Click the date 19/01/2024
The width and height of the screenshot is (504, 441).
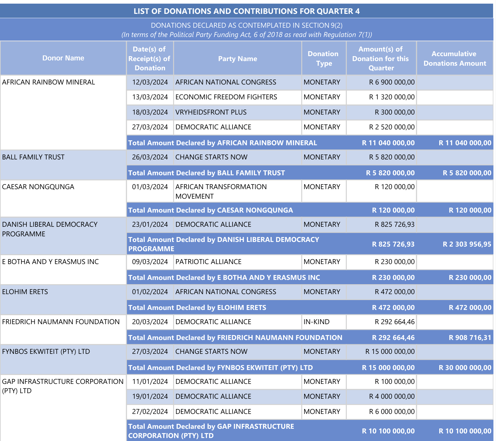(x=150, y=396)
